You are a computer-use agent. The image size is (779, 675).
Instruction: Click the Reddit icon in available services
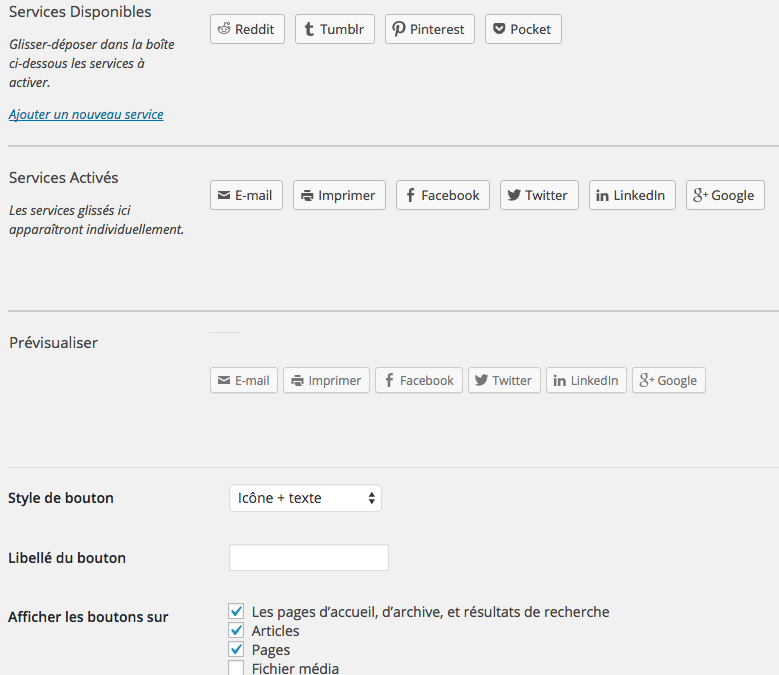[x=225, y=29]
